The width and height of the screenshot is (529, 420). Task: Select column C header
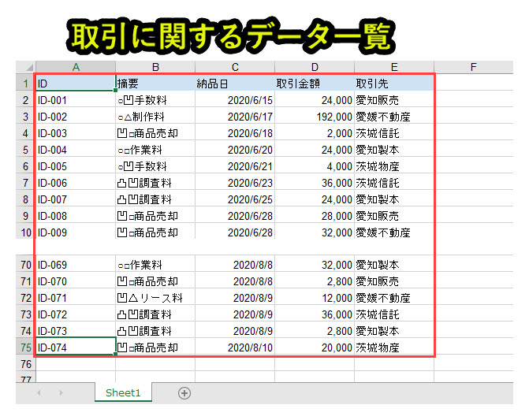point(235,67)
